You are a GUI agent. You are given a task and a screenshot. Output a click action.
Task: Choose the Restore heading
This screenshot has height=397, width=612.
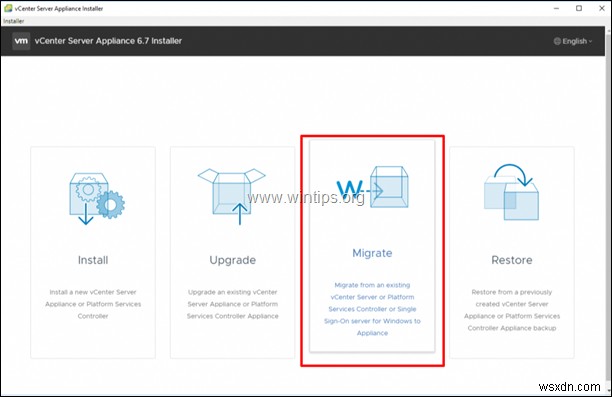pyautogui.click(x=512, y=260)
